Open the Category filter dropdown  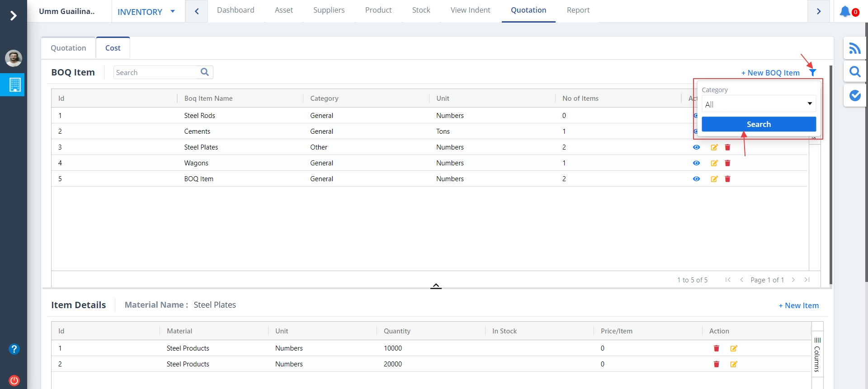click(x=759, y=104)
